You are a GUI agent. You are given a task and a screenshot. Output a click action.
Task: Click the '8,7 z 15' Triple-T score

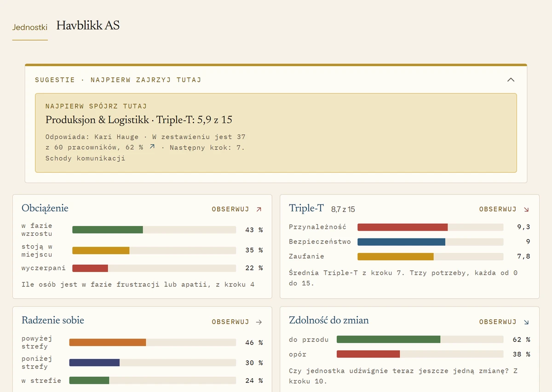(343, 210)
